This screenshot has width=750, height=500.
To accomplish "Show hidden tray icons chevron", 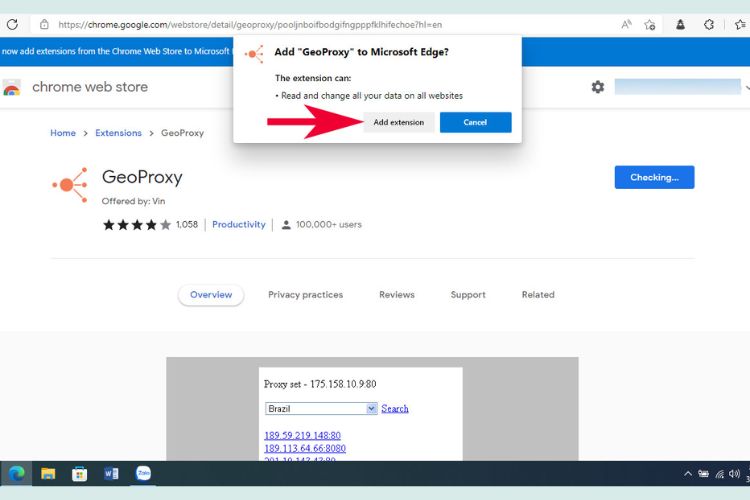I will [688, 474].
